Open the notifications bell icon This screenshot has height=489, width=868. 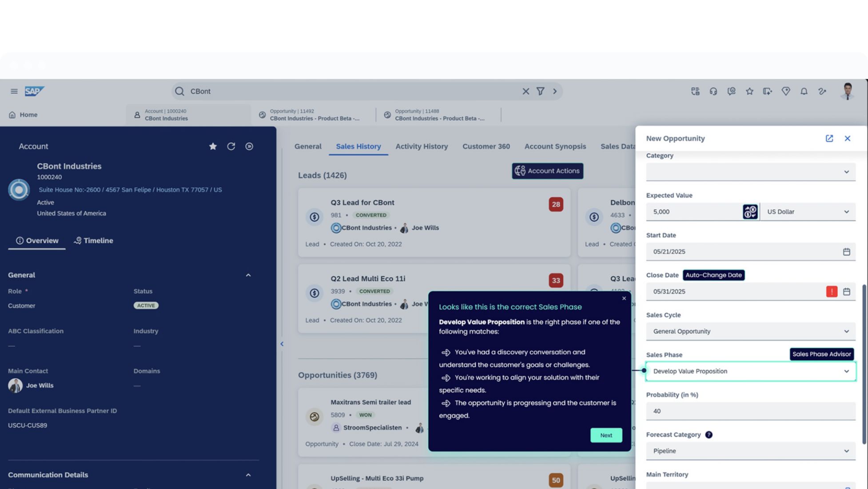pos(804,91)
